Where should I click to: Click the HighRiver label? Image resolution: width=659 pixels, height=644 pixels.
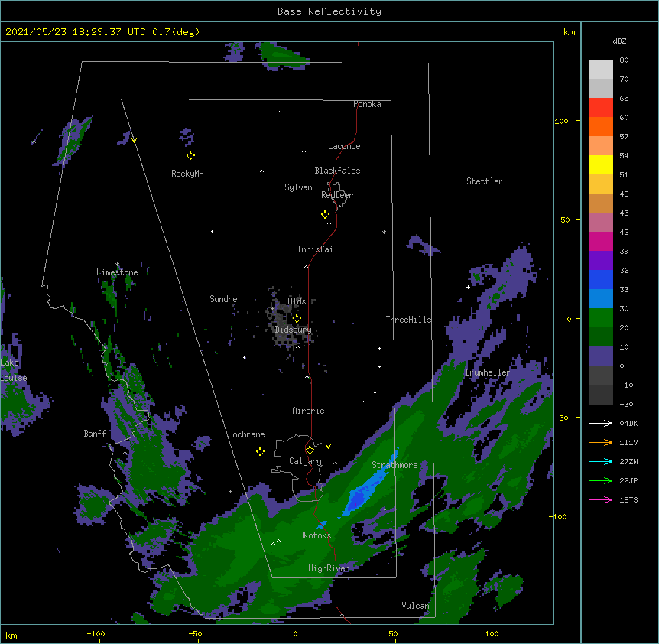tap(329, 568)
